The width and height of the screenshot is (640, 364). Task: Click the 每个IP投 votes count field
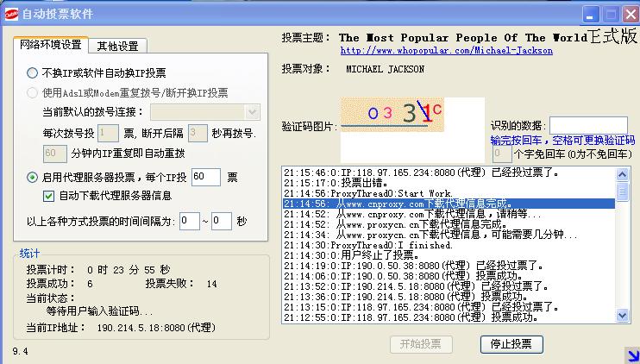(205, 177)
